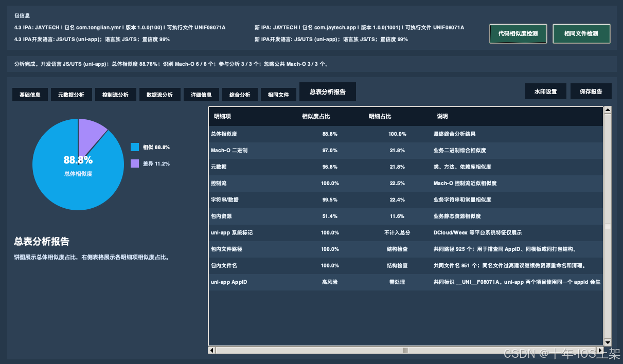Click the 新 IPA: JAYTECH package info line
623x364 pixels.
coord(359,27)
